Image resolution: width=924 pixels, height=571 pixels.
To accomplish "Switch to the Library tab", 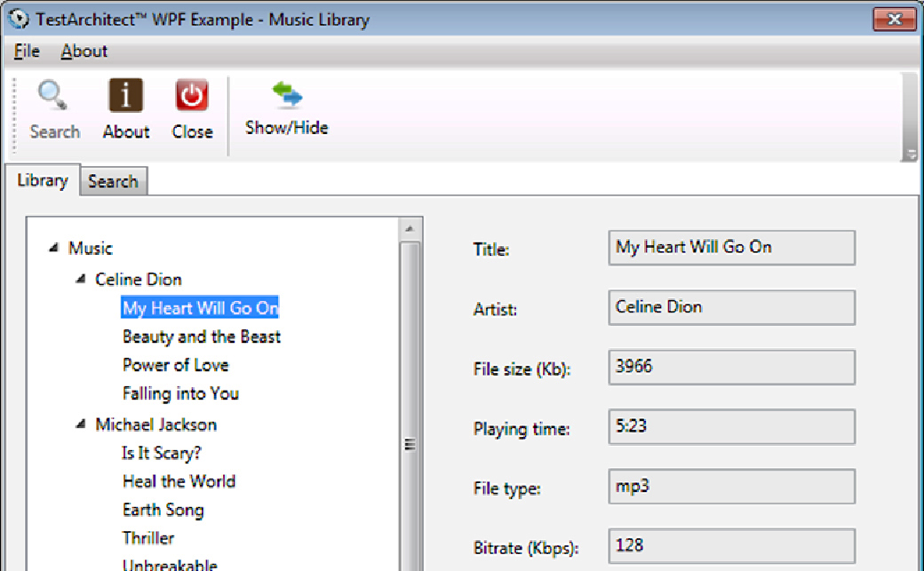I will tap(43, 179).
